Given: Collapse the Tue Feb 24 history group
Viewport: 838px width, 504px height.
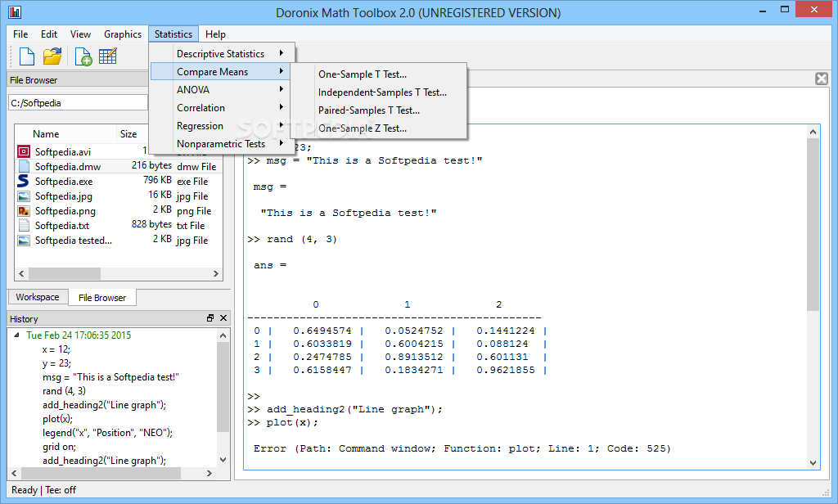Looking at the screenshot, I should tap(16, 335).
